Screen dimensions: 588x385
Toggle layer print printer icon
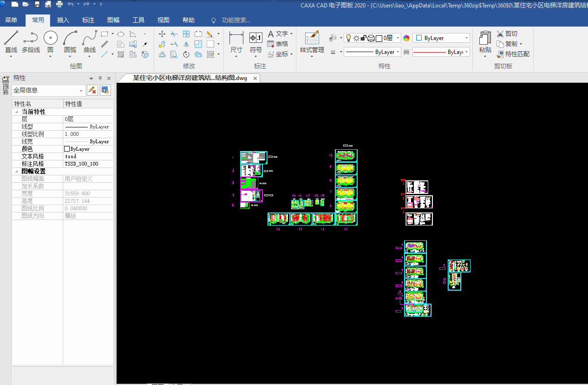[x=371, y=38]
